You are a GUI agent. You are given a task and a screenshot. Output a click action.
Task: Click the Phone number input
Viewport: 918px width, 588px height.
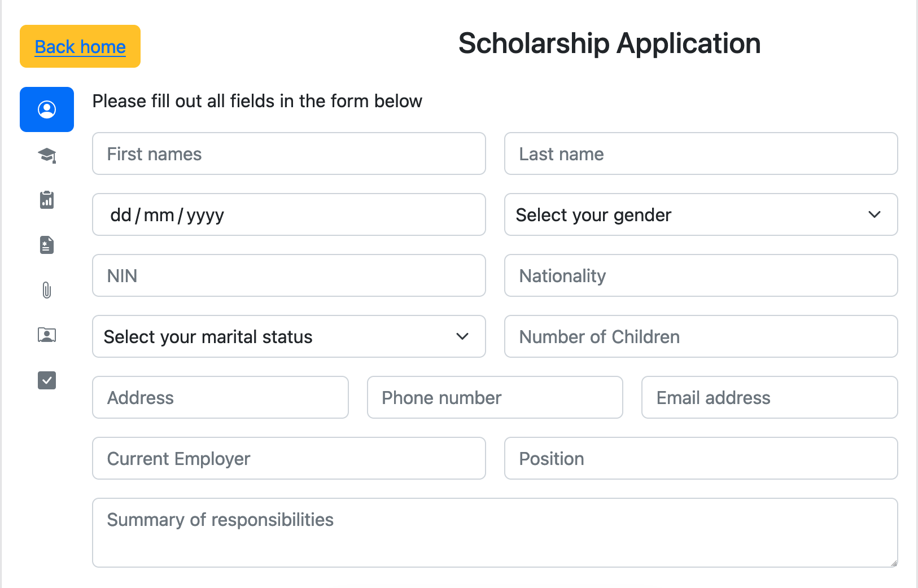(495, 397)
